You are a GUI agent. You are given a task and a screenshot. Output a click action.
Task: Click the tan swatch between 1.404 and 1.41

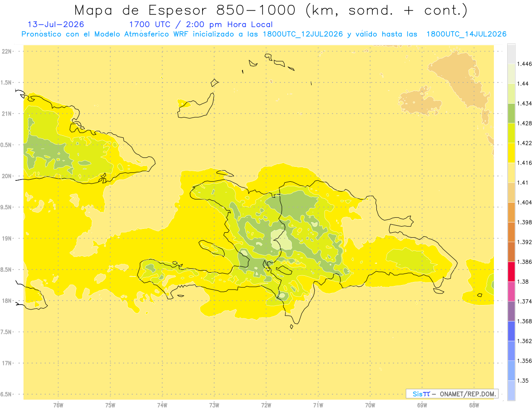coord(511,192)
